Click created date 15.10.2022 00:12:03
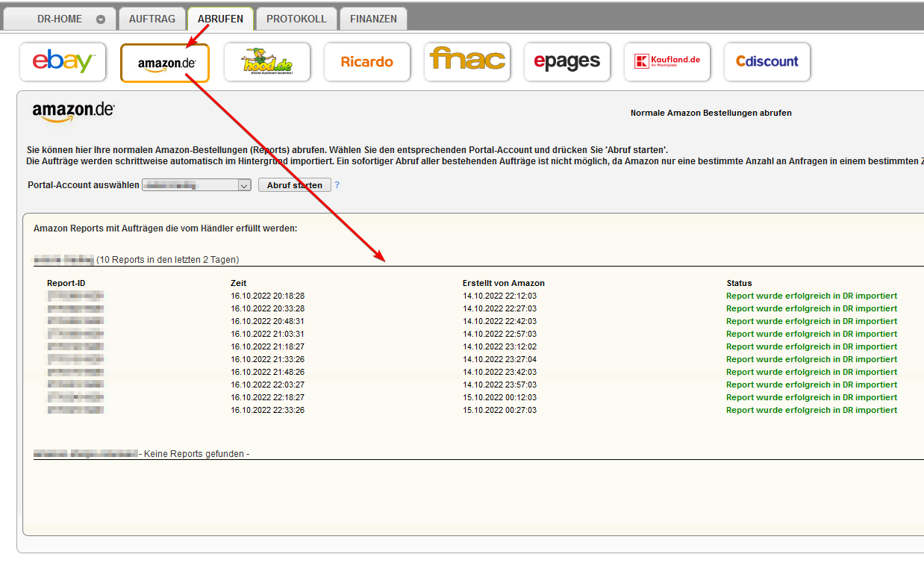 500,397
